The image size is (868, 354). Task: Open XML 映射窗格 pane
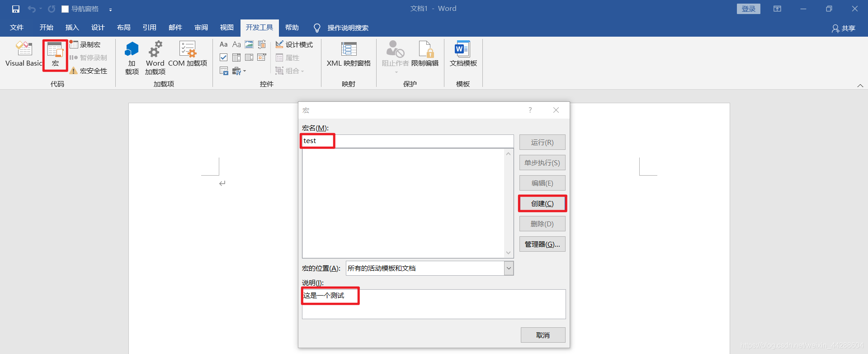349,54
